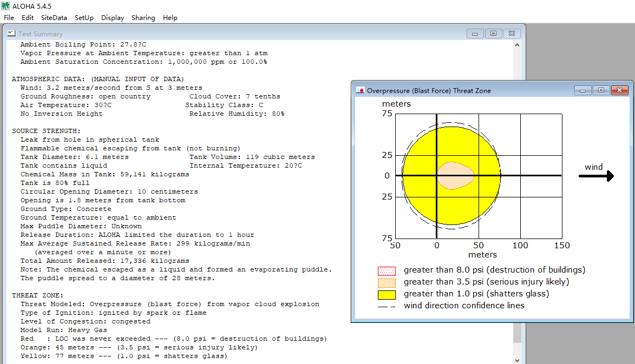Click 'wind direction confidence lines' legend text
The width and height of the screenshot is (635, 364).
pyautogui.click(x=464, y=306)
